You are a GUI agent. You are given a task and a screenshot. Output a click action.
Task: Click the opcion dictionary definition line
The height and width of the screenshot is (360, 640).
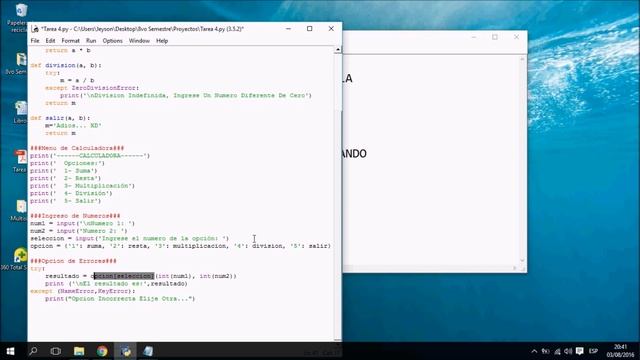click(180, 246)
